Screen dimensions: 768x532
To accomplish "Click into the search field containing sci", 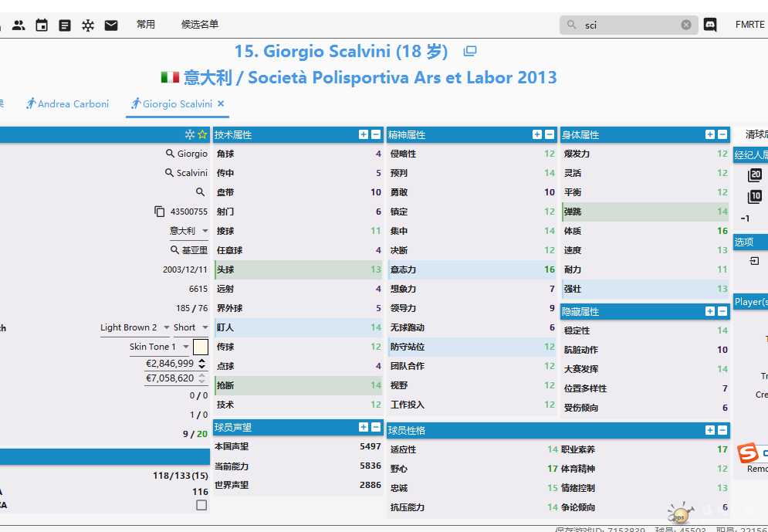I will coord(629,25).
